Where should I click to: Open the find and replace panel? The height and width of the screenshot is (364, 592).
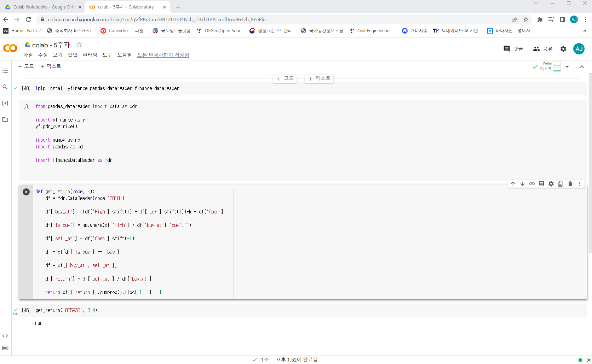click(x=5, y=87)
